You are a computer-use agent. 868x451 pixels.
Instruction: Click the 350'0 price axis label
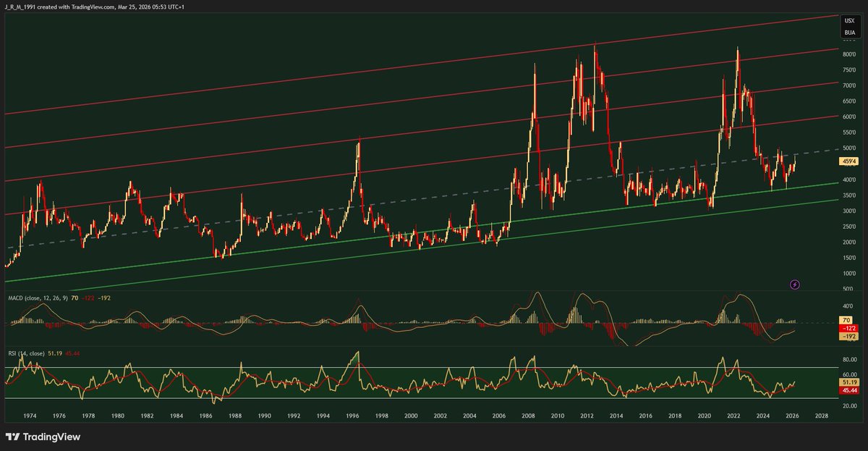[848, 195]
